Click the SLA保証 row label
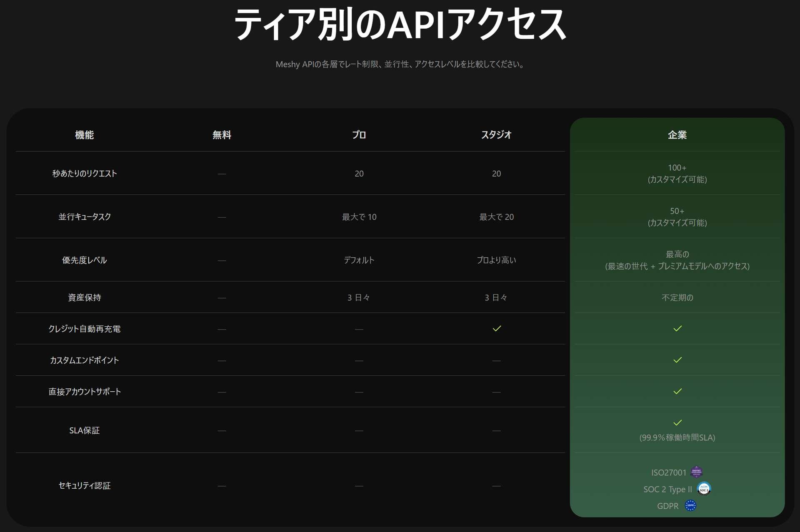 click(84, 430)
